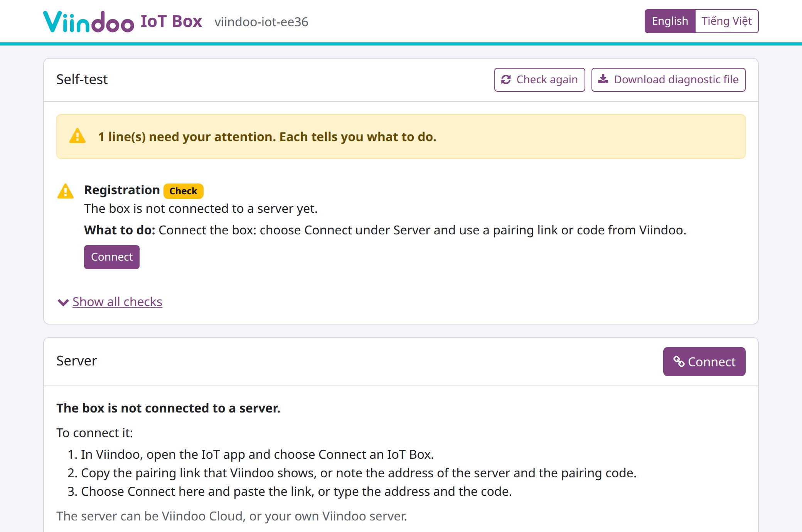Image resolution: width=802 pixels, height=532 pixels.
Task: Click the yellow Check badge
Action: click(x=183, y=191)
